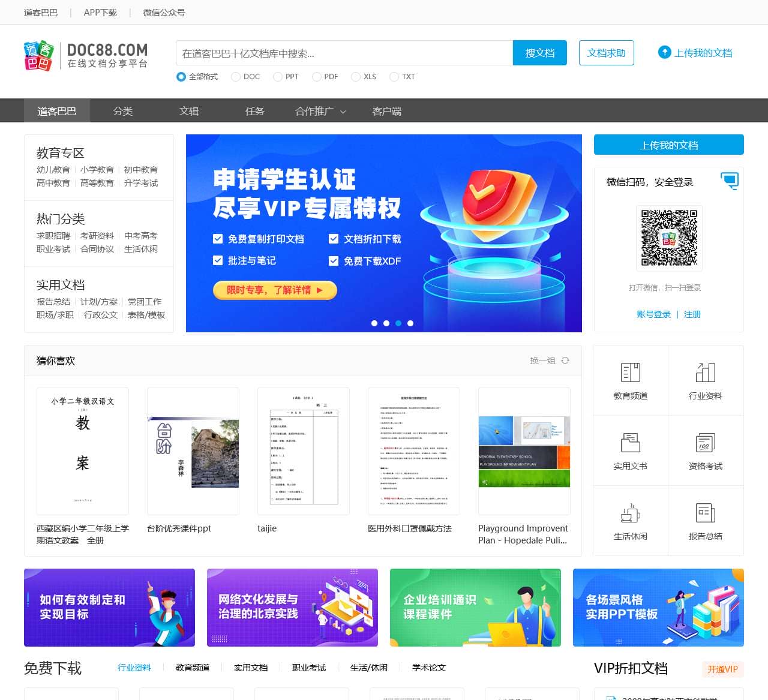Image resolution: width=768 pixels, height=700 pixels.
Task: Open the 教育频道 book icon
Action: [631, 372]
